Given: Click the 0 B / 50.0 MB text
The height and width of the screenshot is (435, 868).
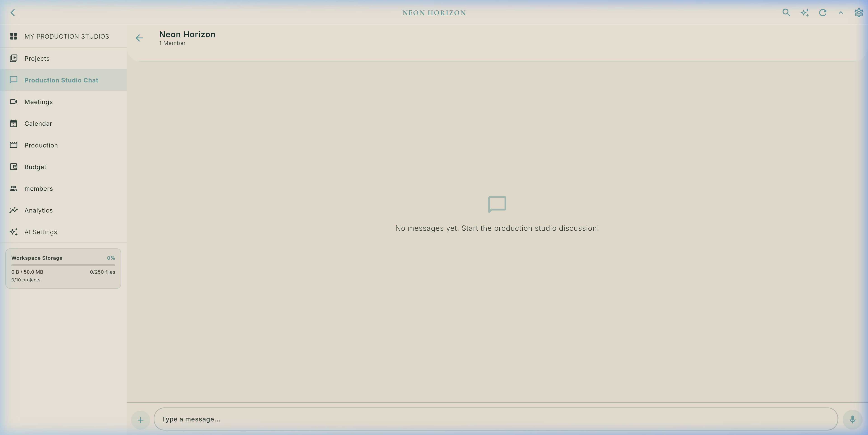Looking at the screenshot, I should [x=27, y=272].
